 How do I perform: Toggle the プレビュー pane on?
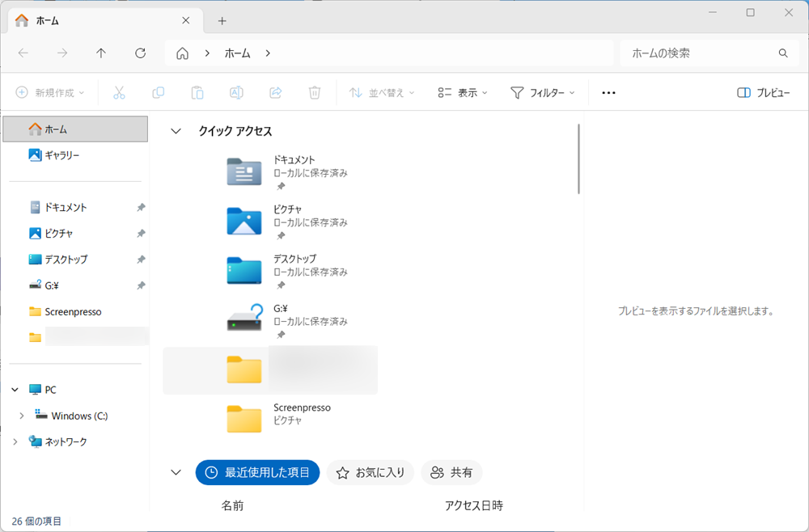(765, 92)
